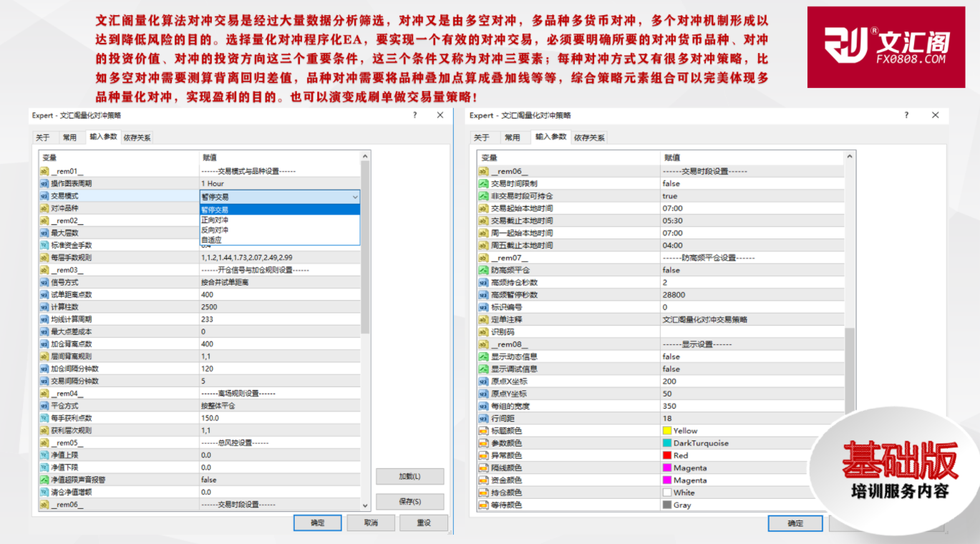Click the 按整体平仓 value of 平仓方式
Image resolution: width=980 pixels, height=544 pixels.
point(218,406)
